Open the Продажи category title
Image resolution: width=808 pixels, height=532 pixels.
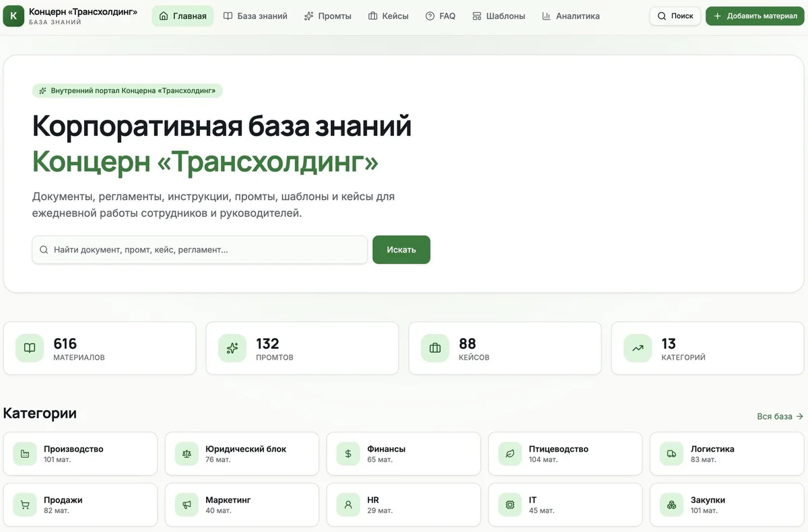(x=63, y=500)
